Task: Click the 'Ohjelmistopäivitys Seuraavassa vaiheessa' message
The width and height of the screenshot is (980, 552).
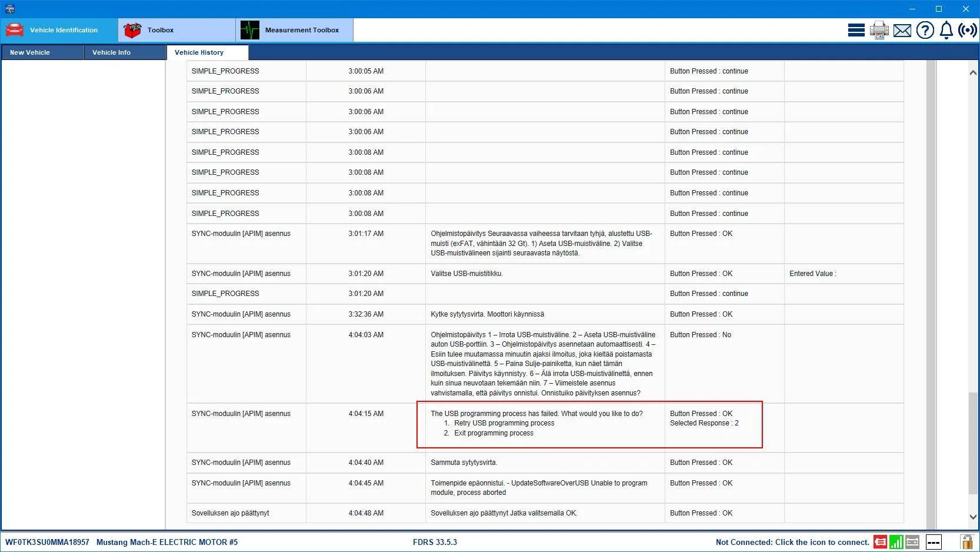Action: click(x=541, y=244)
